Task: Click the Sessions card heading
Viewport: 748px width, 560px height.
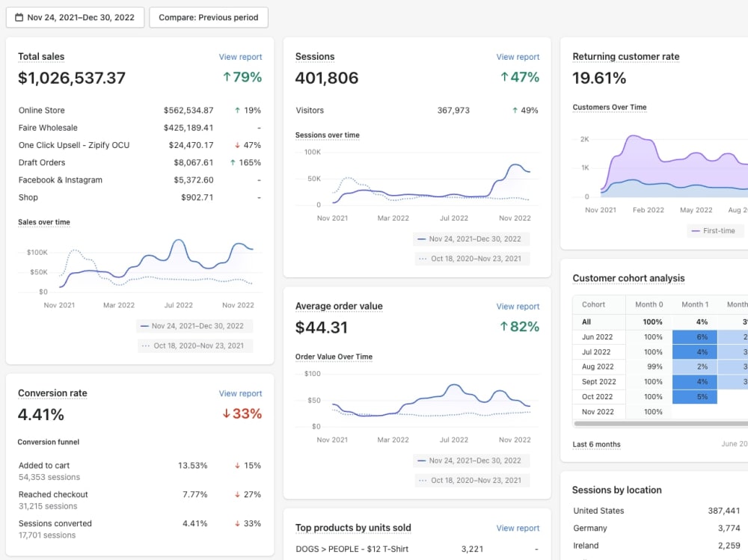Action: point(315,56)
